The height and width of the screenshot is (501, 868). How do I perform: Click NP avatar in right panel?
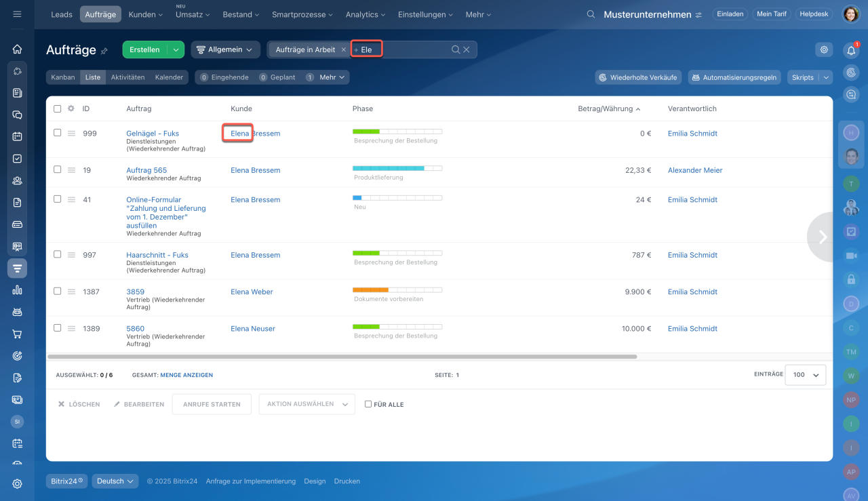pyautogui.click(x=851, y=399)
